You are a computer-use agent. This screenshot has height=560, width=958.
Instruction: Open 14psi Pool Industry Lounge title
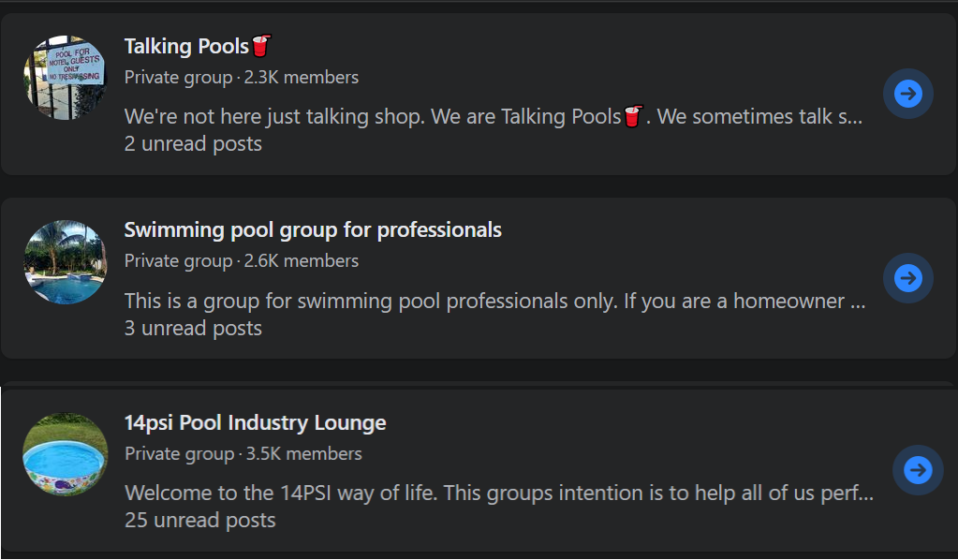(256, 422)
